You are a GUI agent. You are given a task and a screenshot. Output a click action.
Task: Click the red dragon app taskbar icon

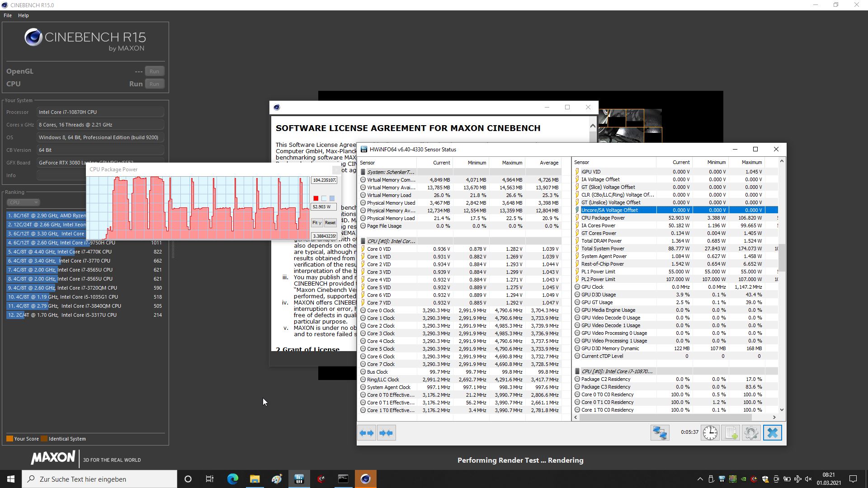coord(321,479)
